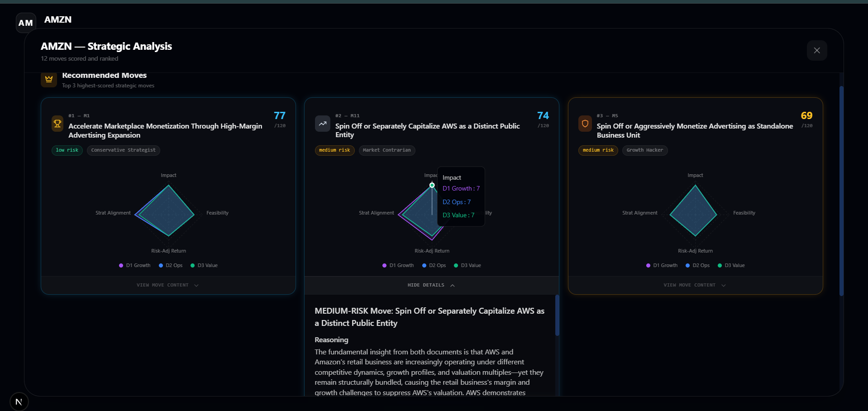This screenshot has width=868, height=411.
Task: Toggle D2 Ops legend on AWS move chart
Action: tap(434, 265)
